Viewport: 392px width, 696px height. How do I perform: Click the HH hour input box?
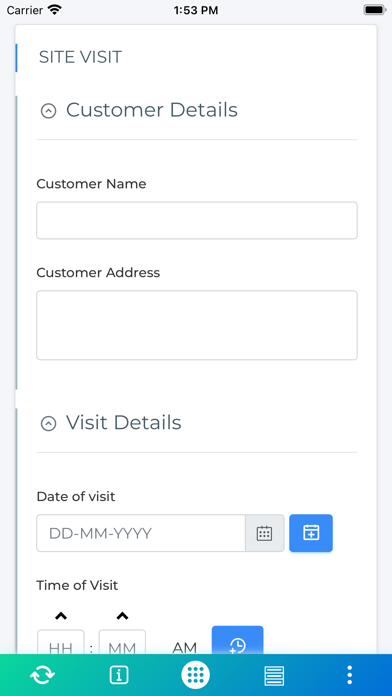(x=60, y=642)
